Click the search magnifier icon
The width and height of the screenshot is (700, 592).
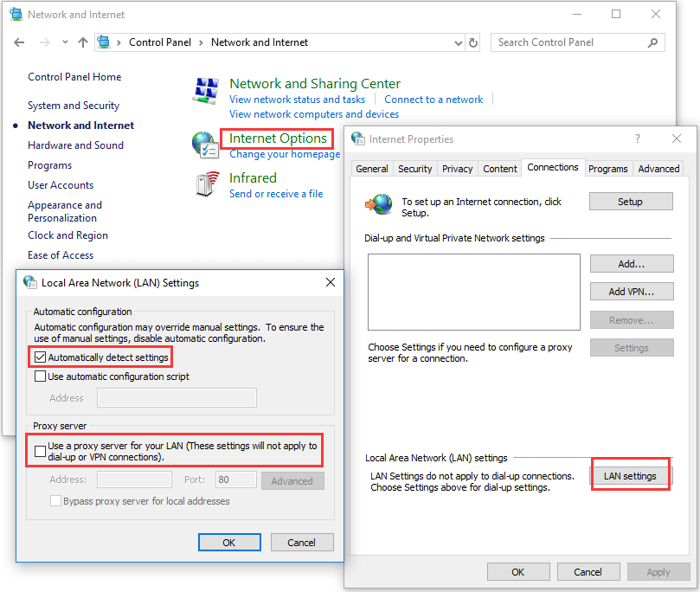click(x=655, y=42)
